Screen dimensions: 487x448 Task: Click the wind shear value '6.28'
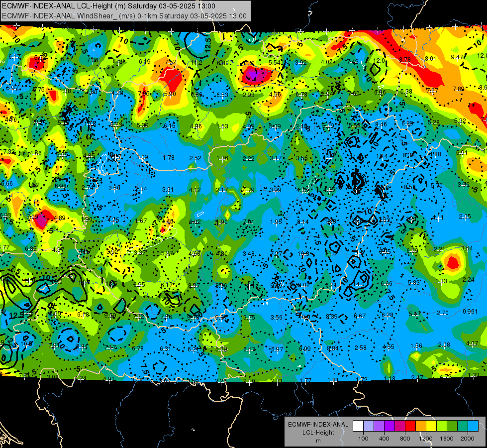[x=388, y=315]
